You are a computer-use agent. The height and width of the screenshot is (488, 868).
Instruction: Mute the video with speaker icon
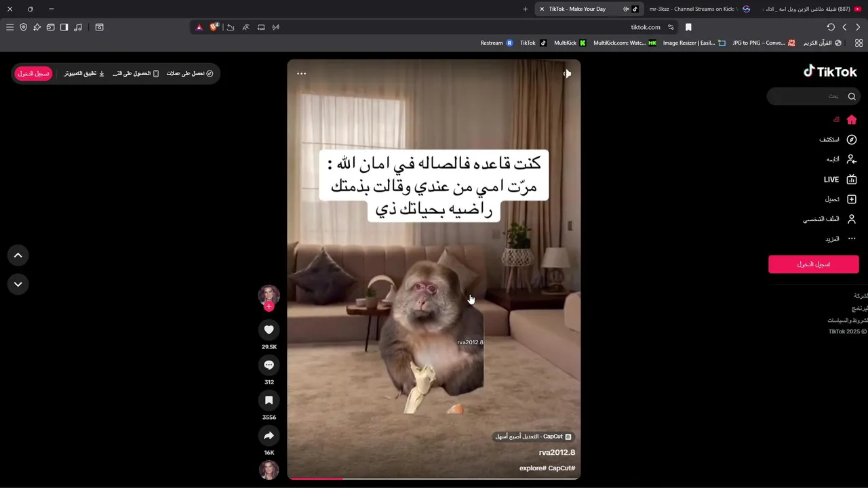click(567, 73)
